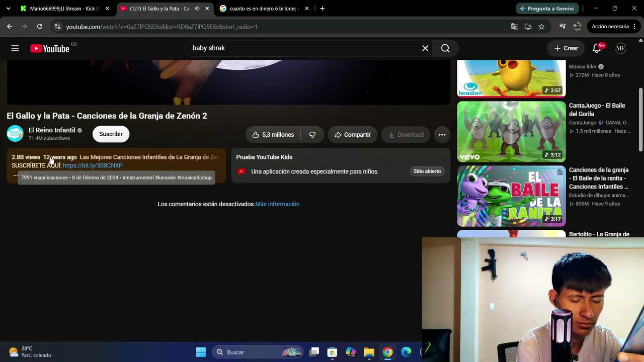Expand the video description box
The height and width of the screenshot is (362, 644).
(117, 166)
